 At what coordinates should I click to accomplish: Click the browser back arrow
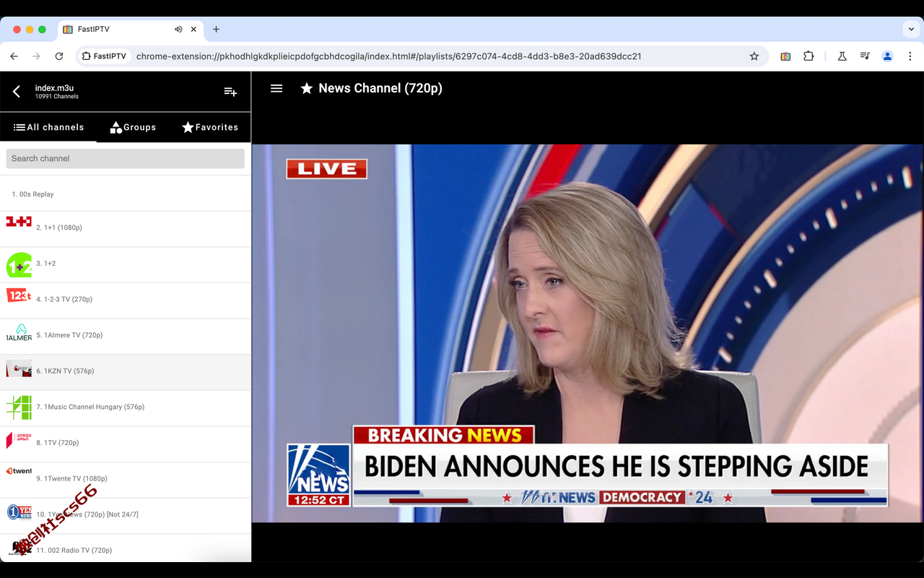pos(14,56)
